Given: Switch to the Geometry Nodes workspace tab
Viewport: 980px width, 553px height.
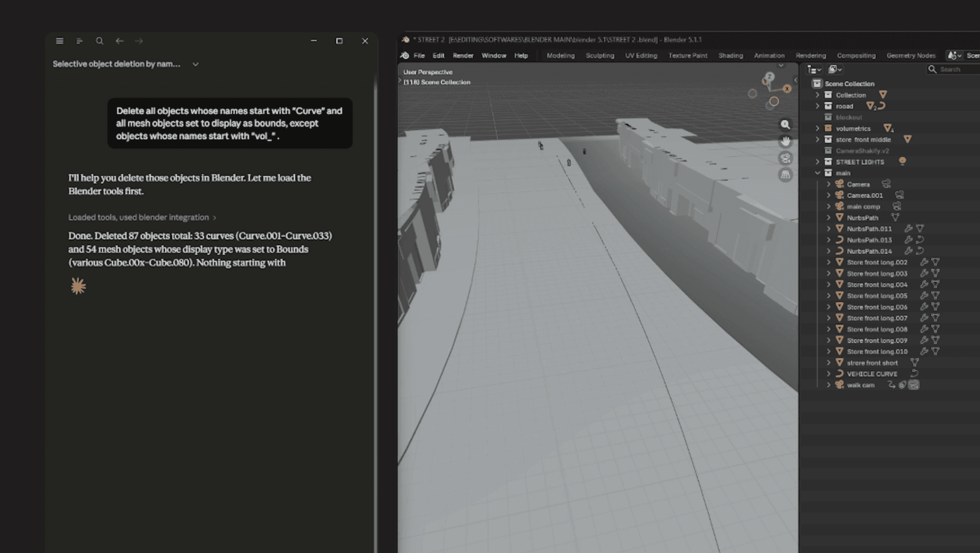Looking at the screenshot, I should [911, 56].
